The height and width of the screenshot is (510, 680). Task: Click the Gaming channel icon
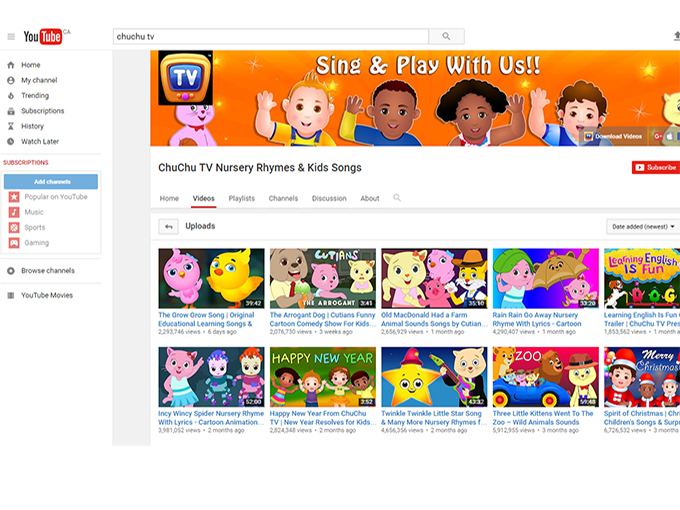pos(14,243)
